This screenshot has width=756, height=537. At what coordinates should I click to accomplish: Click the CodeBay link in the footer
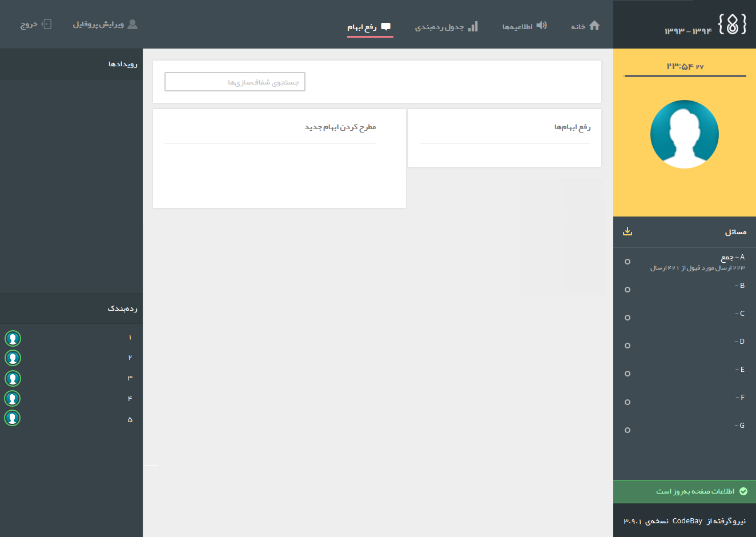[x=687, y=521]
